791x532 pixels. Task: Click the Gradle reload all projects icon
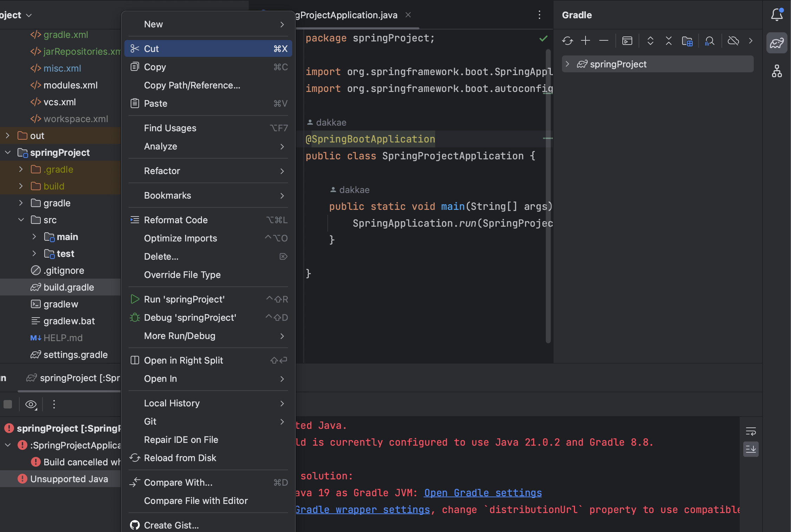(x=567, y=41)
